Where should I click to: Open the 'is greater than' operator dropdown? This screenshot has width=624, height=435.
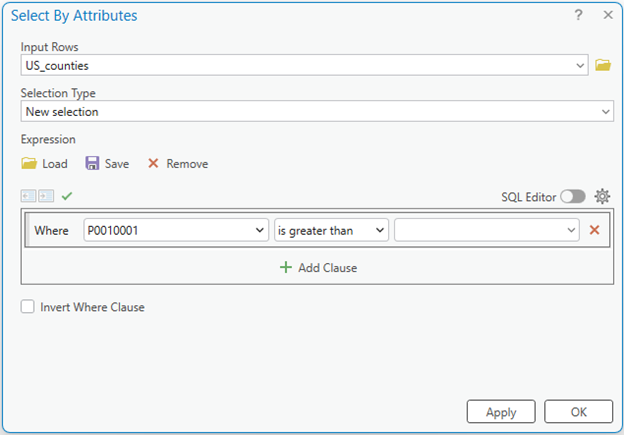tap(380, 230)
